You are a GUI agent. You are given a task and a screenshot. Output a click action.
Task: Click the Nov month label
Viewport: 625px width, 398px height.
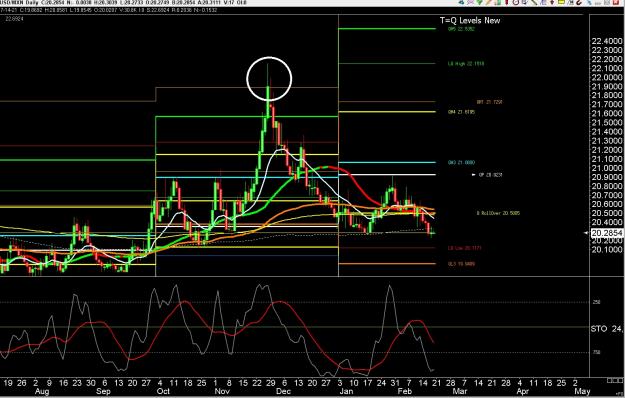pos(222,392)
